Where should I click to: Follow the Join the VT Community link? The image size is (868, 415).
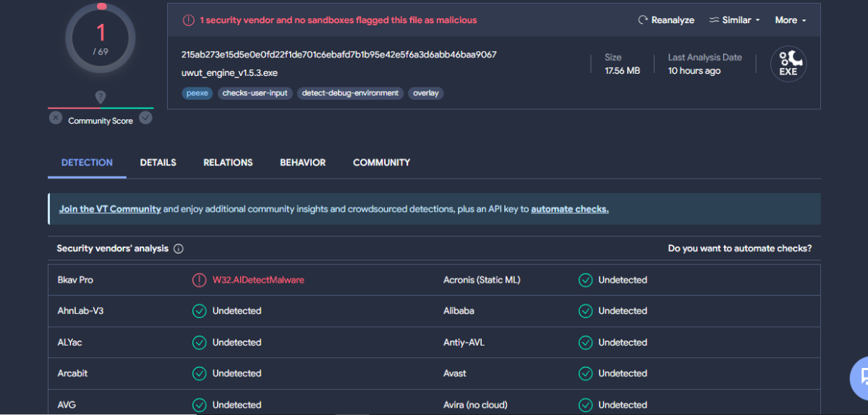point(110,209)
